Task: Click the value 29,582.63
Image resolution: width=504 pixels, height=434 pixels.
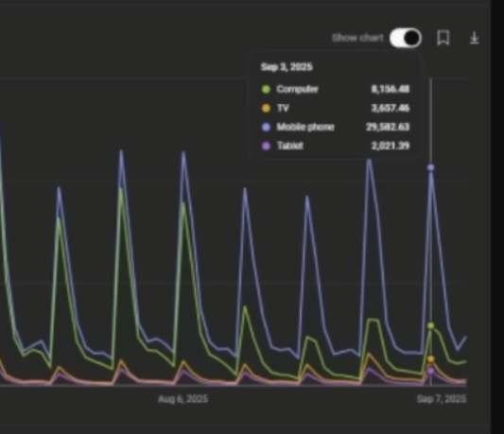Action: 388,127
